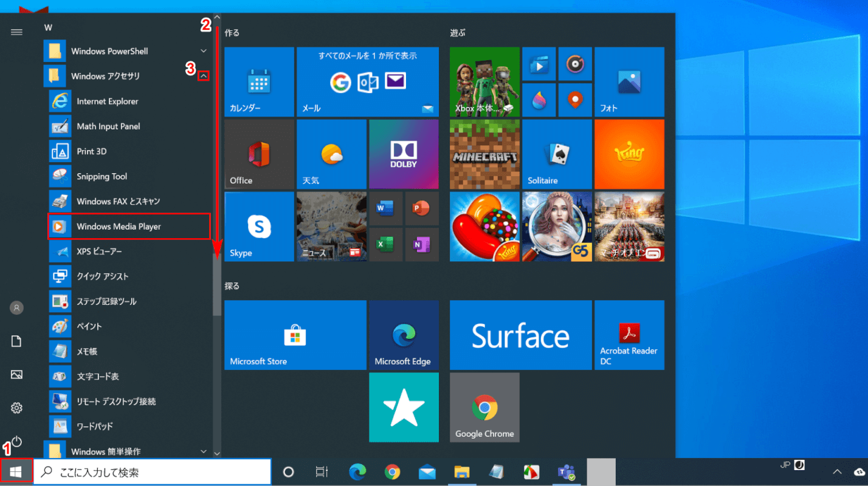The height and width of the screenshot is (486, 868).
Task: Open the orange King tile
Action: click(x=629, y=154)
